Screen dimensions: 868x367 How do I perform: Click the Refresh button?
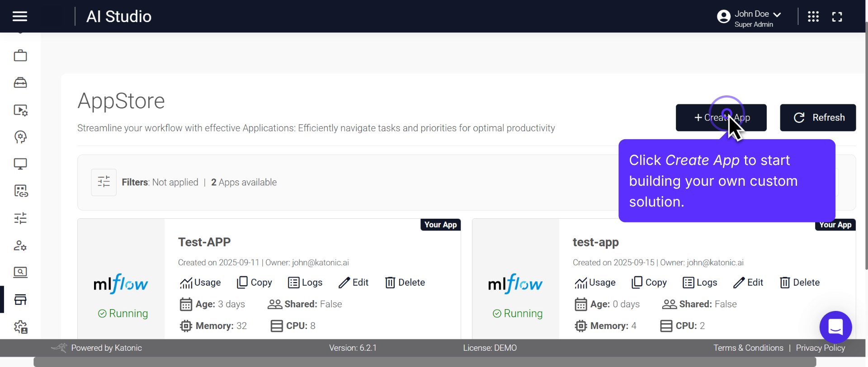coord(818,118)
